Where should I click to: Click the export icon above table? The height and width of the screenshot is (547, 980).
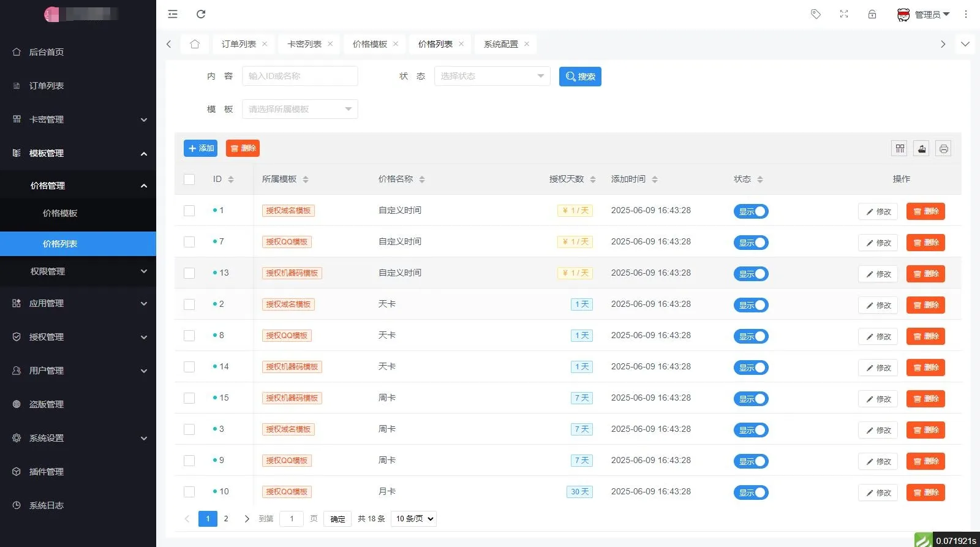click(x=922, y=149)
